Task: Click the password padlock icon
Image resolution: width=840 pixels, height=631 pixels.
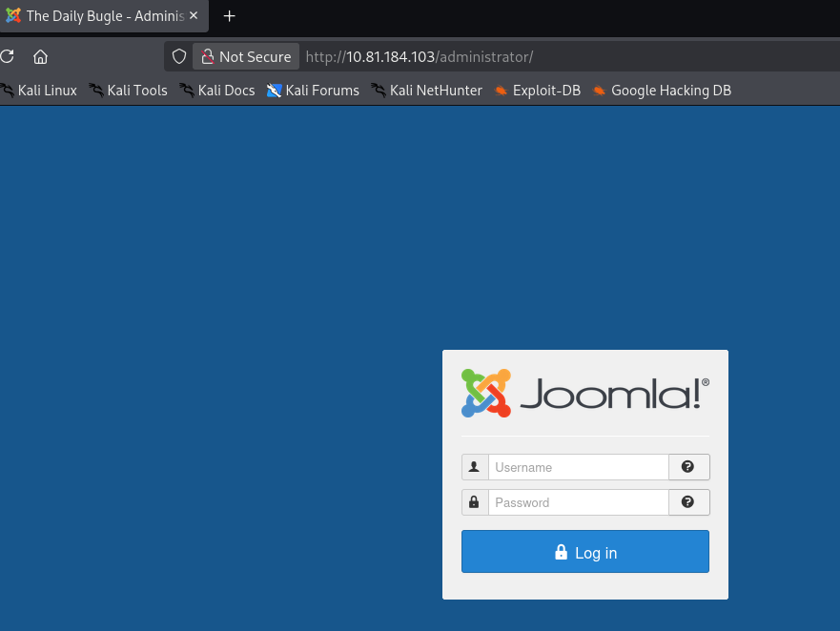Action: (474, 501)
